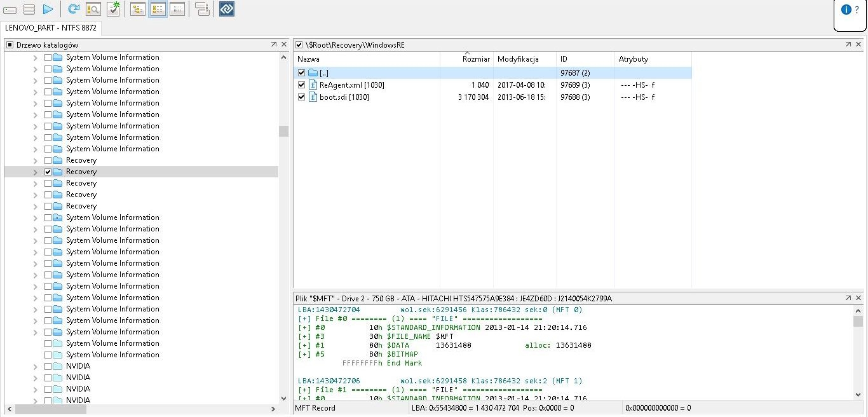Uncheck the checked Recovery folder checkbox

48,172
